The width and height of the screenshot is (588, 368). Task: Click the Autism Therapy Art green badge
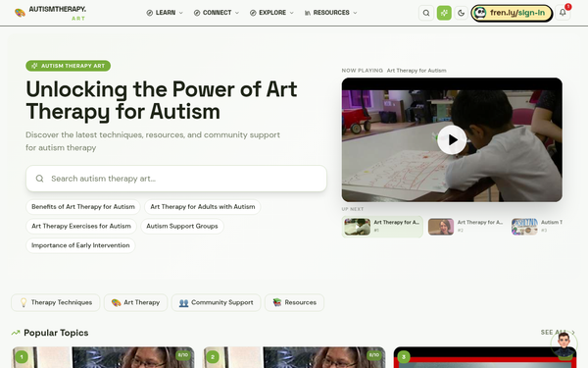69,66
